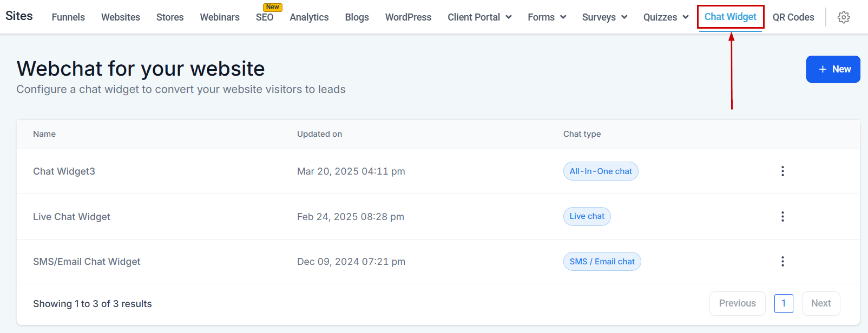This screenshot has height=333, width=868.
Task: Navigate to the Analytics tab
Action: tap(309, 17)
